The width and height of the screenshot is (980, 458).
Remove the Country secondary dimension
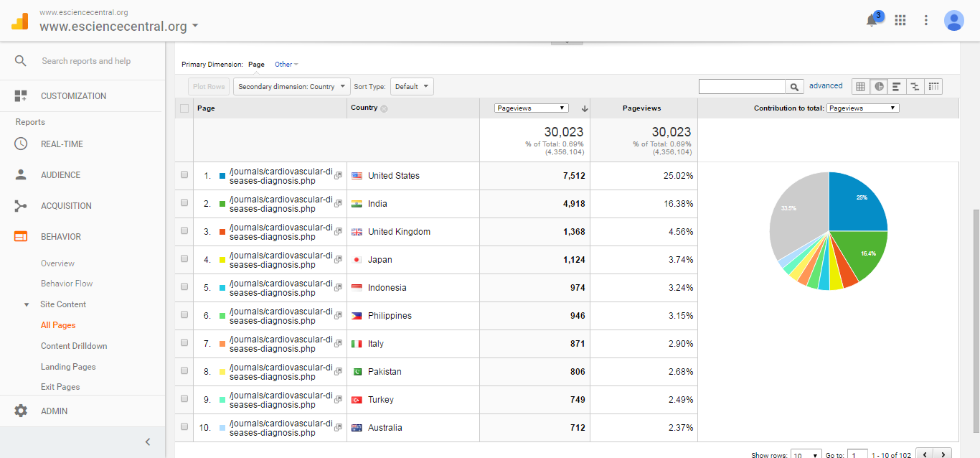pos(384,109)
